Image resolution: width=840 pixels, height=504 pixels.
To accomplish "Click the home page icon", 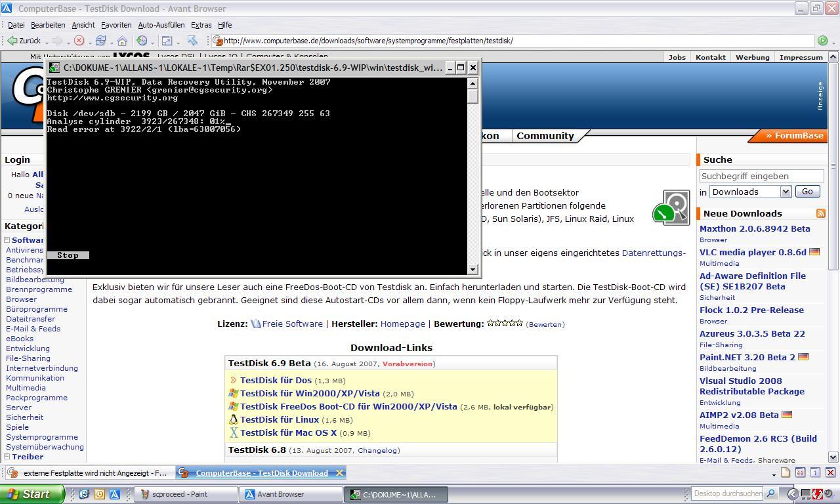I will click(x=122, y=41).
